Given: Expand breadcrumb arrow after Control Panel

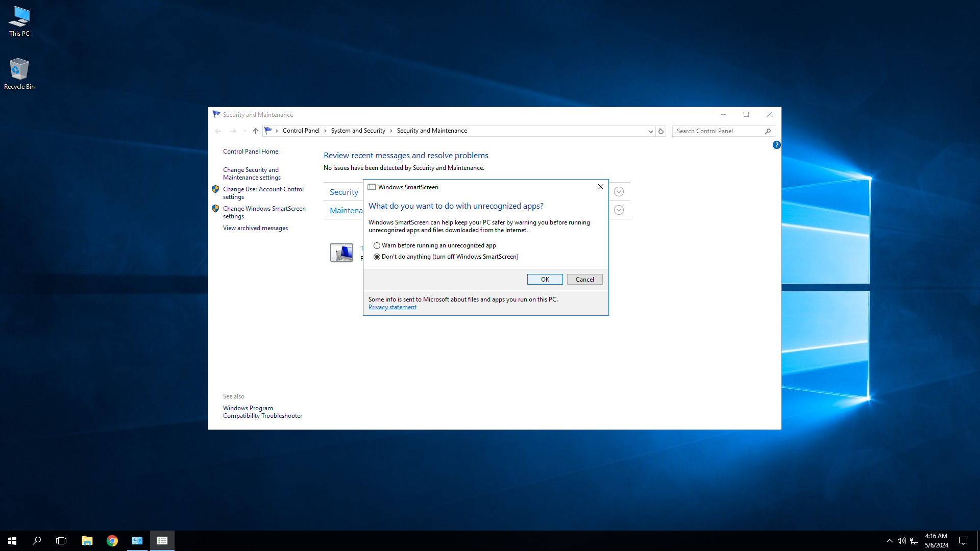Looking at the screenshot, I should point(325,131).
